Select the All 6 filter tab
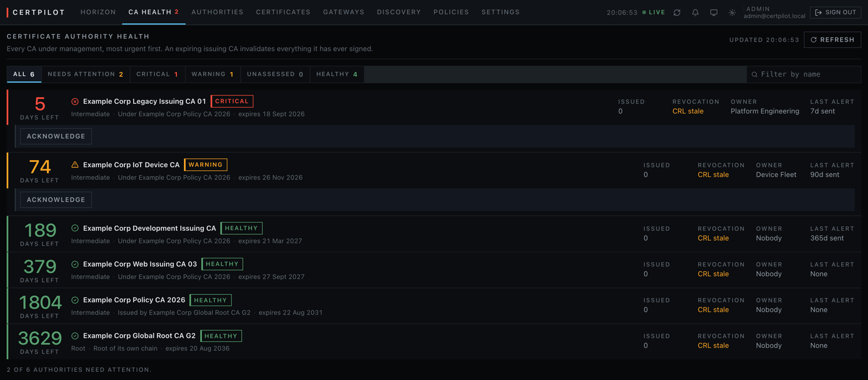This screenshot has width=868, height=380. [24, 74]
